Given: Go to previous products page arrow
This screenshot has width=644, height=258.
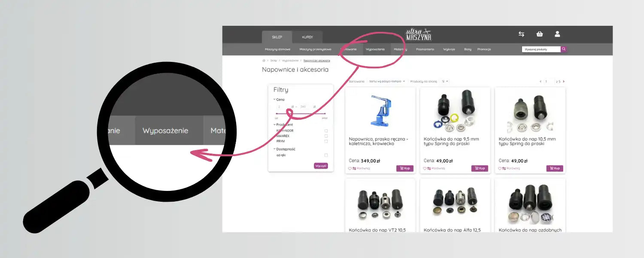Looking at the screenshot, I should [x=541, y=81].
